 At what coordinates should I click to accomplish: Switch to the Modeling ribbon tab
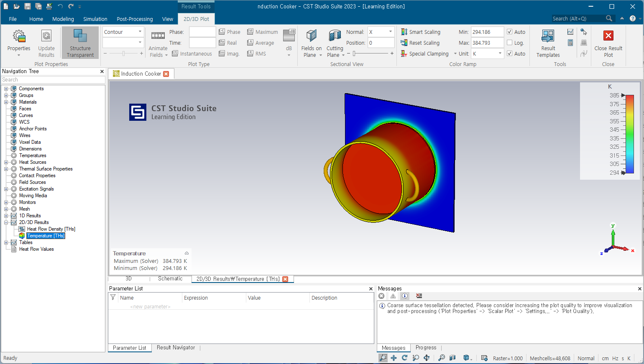pos(63,19)
